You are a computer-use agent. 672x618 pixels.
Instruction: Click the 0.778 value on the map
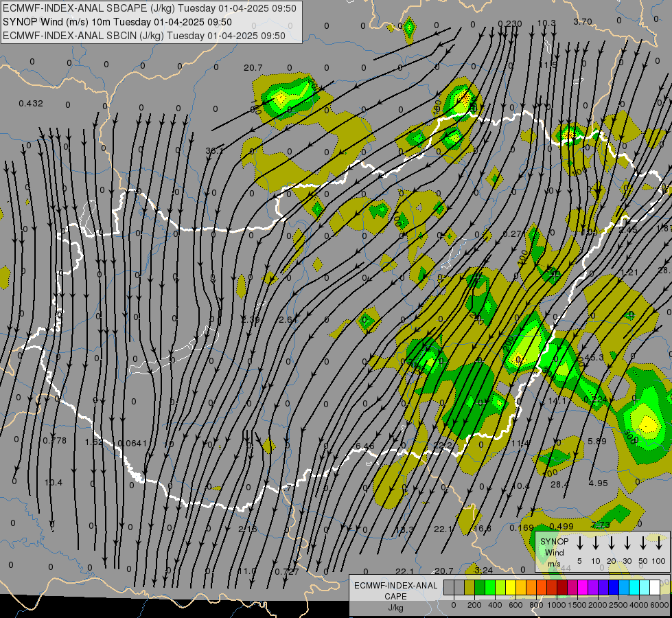[55, 440]
